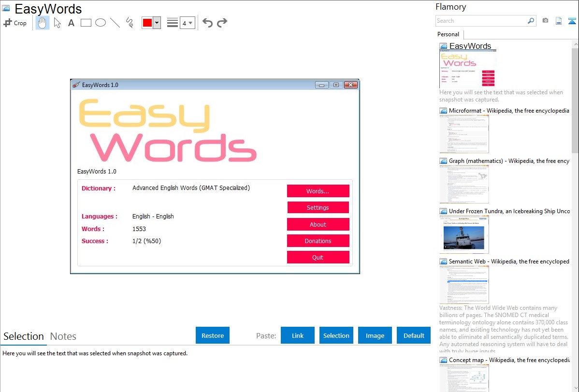The width and height of the screenshot is (579, 392).
Task: Click the camera capture snapshot icon
Action: click(x=545, y=21)
